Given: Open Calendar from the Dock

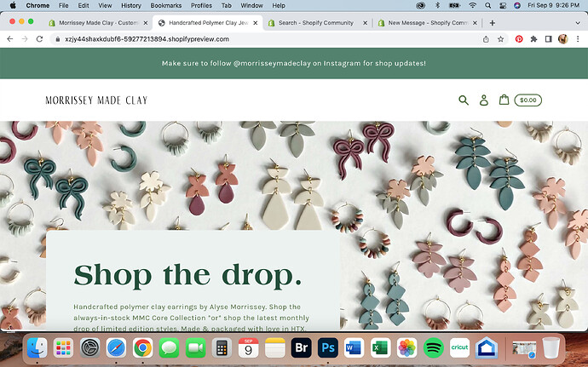Looking at the screenshot, I should [248, 347].
